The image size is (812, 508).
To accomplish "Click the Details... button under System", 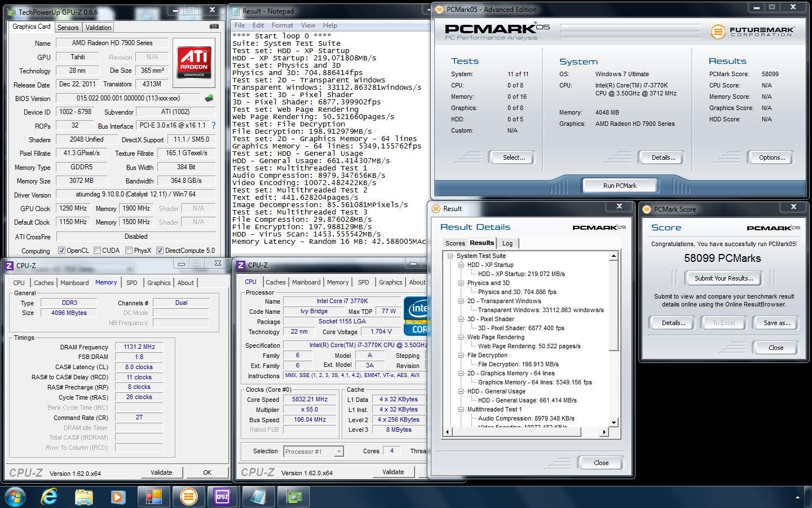I will point(663,157).
